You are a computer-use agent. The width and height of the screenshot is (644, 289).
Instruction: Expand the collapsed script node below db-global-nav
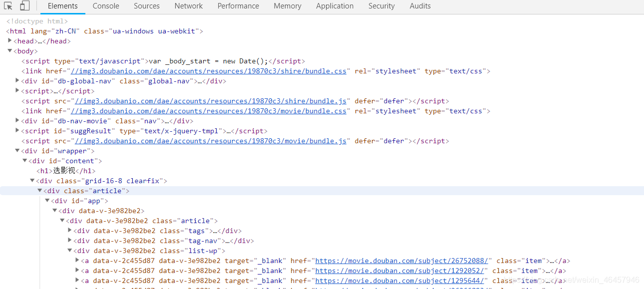click(18, 91)
